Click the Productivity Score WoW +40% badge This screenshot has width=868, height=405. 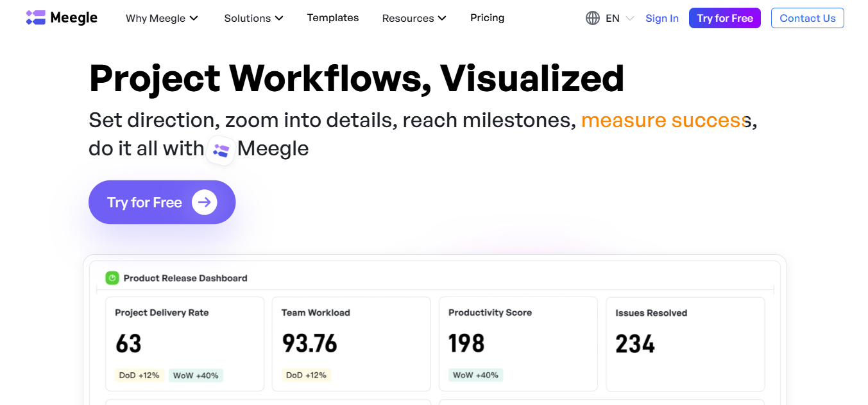coord(475,375)
